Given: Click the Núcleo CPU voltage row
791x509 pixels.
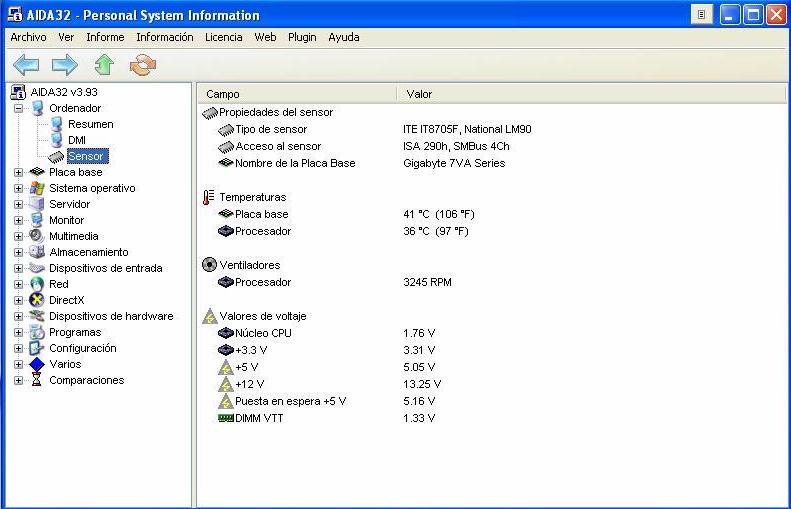Looking at the screenshot, I should (492, 333).
